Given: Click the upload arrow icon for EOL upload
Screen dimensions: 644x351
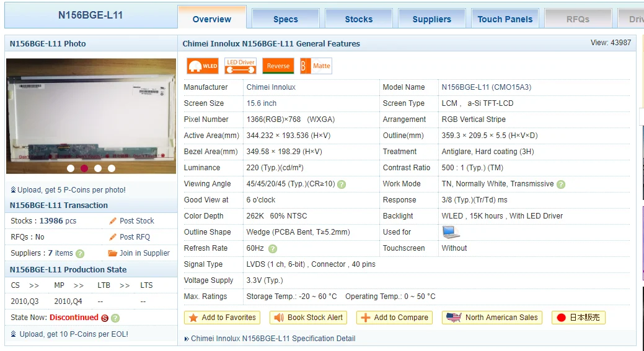Looking at the screenshot, I should click(13, 334).
